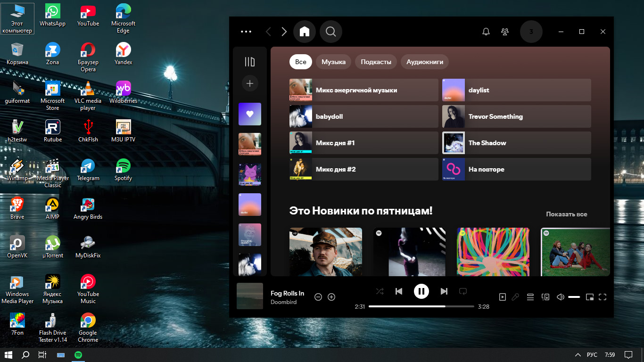Click the Windows Start button
This screenshot has height=362, width=644.
(x=8, y=354)
